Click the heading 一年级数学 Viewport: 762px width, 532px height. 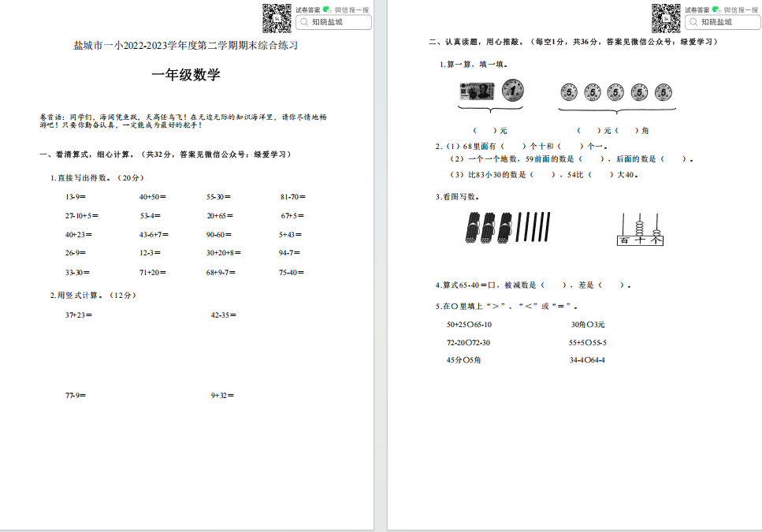186,74
